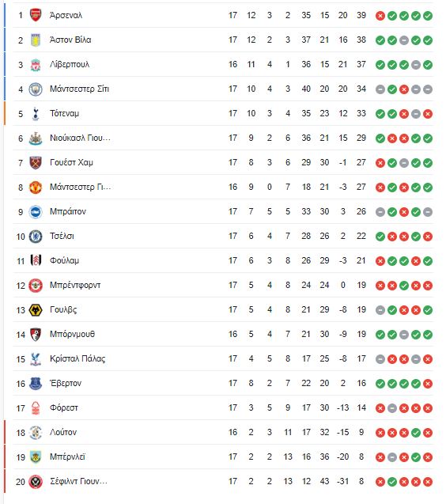Click the Tottenham cockerel logo
This screenshot has height=504, width=446.
tap(36, 114)
